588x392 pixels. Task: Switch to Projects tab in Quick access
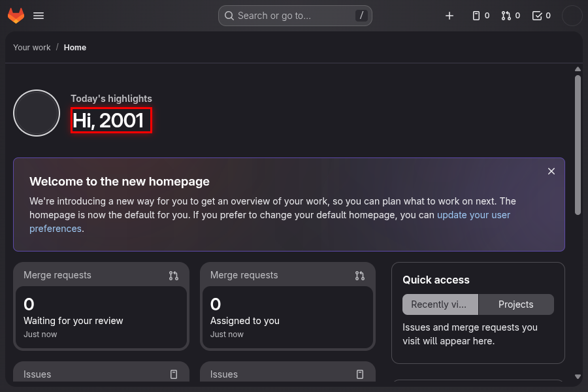[x=516, y=304]
